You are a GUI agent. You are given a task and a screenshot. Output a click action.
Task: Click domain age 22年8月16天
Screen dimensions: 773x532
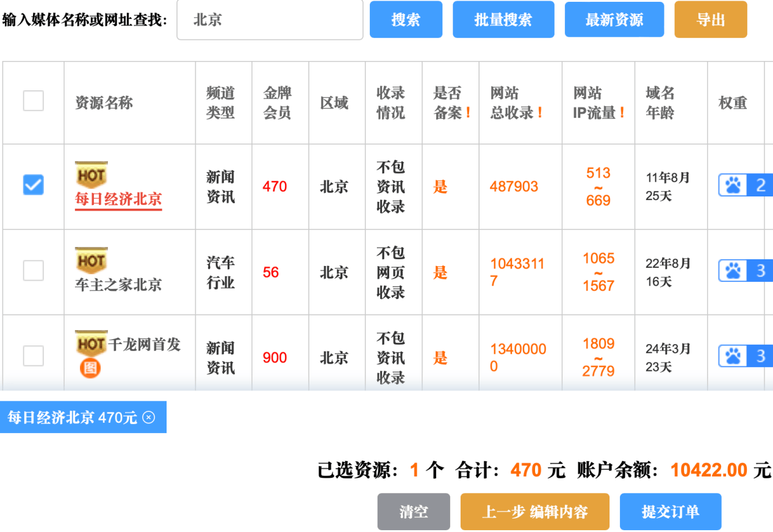(x=668, y=272)
